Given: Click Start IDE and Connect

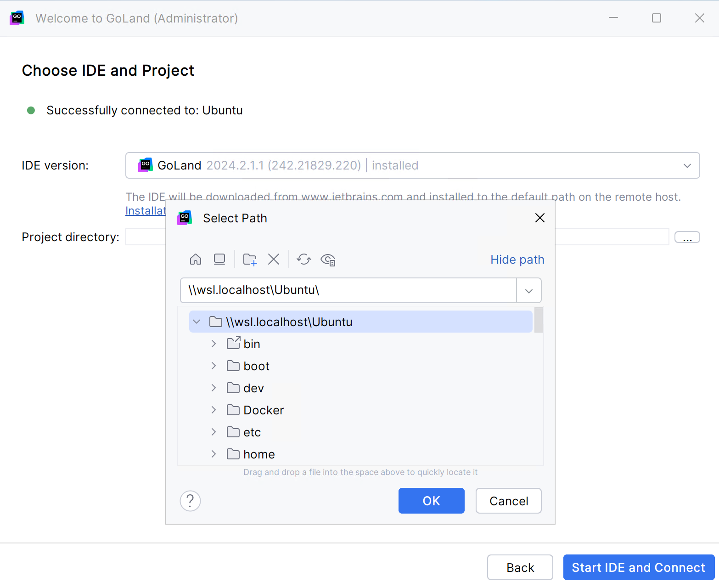Looking at the screenshot, I should pyautogui.click(x=639, y=567).
